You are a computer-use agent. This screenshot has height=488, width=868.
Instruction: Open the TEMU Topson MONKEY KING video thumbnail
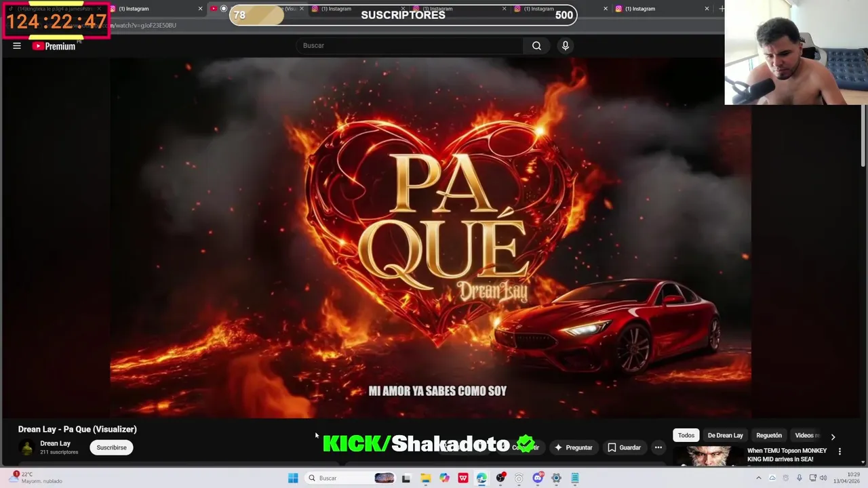707,455
